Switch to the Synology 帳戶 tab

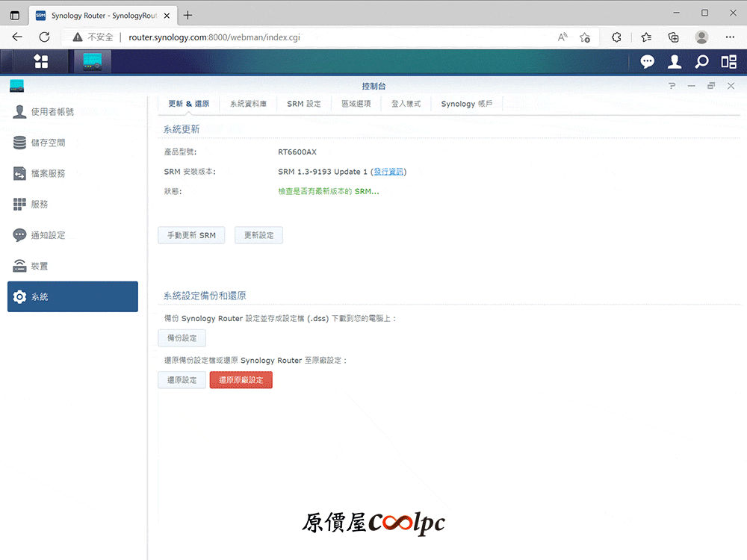pos(467,104)
